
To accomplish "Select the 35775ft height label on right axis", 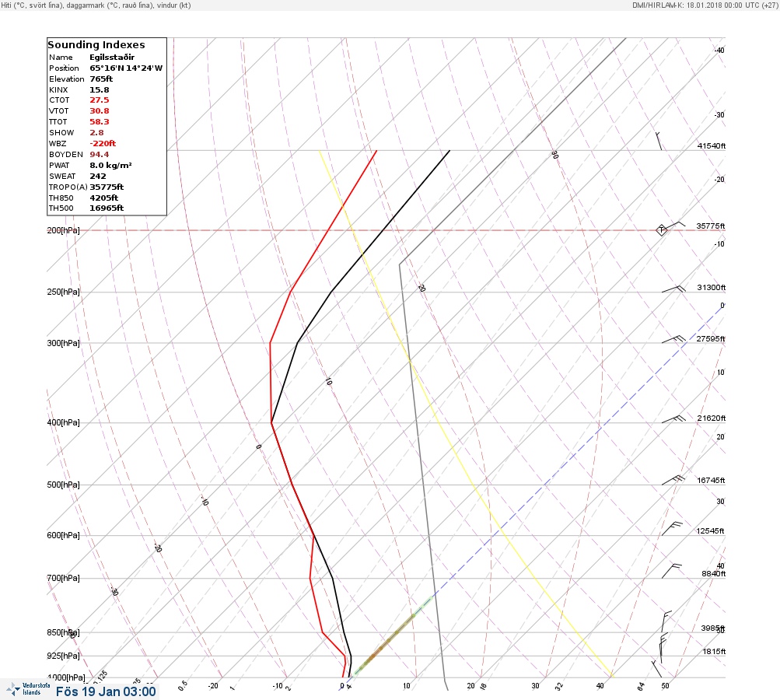I will tap(711, 226).
